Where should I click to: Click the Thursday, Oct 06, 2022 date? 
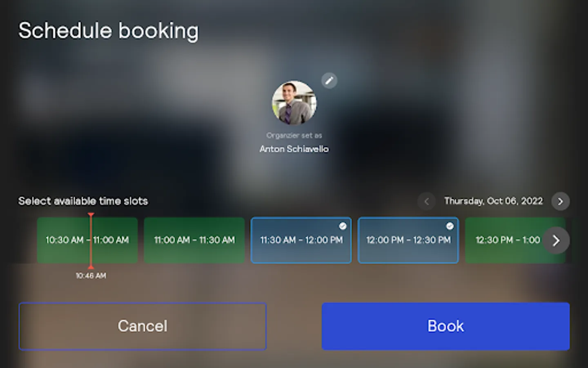pos(494,201)
